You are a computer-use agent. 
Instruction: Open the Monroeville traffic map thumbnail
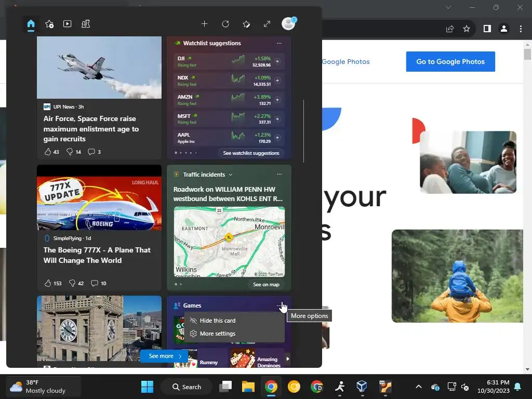[229, 242]
